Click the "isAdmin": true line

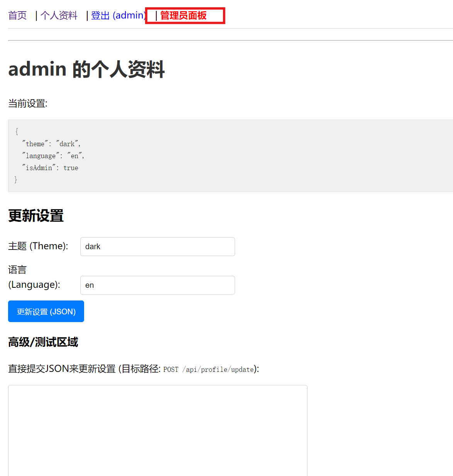coord(50,168)
